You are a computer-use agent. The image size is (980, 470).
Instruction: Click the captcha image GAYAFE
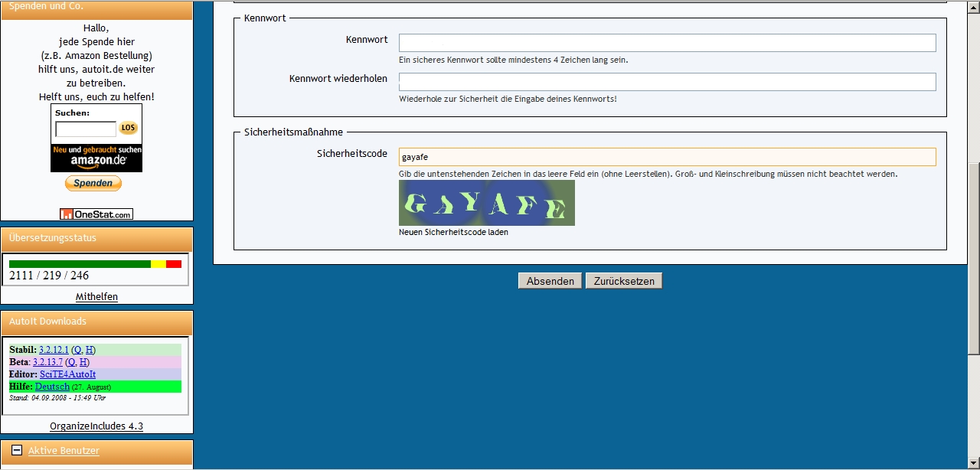486,204
